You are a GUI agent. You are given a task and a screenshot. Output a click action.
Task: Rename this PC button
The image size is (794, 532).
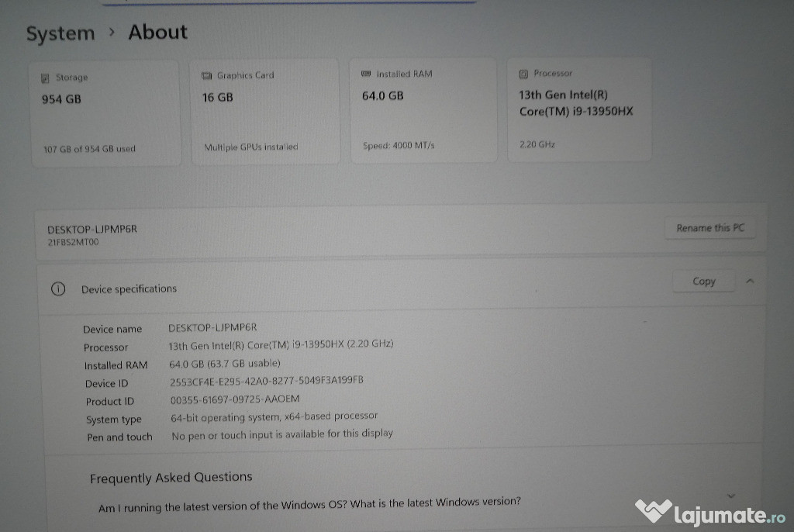coord(709,228)
